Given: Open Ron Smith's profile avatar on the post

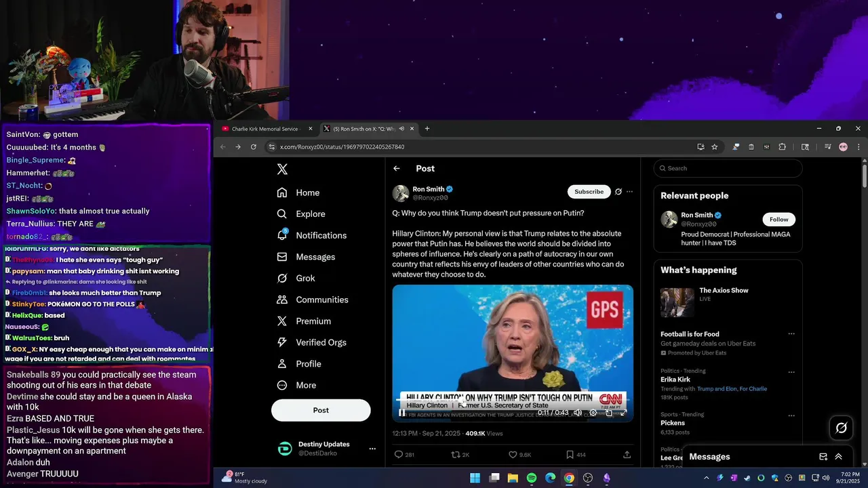Looking at the screenshot, I should click(x=401, y=193).
